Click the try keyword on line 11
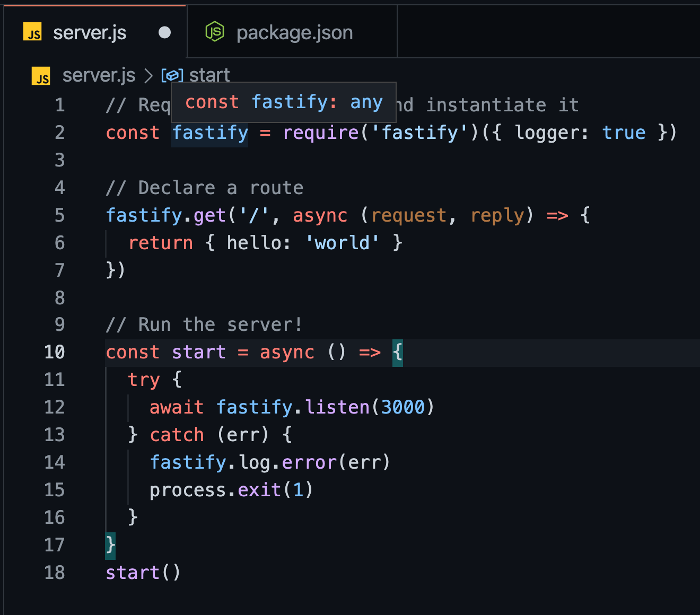 click(144, 380)
